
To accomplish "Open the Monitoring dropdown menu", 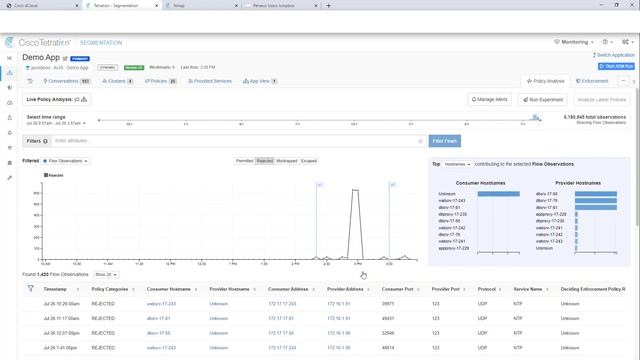I will 574,42.
